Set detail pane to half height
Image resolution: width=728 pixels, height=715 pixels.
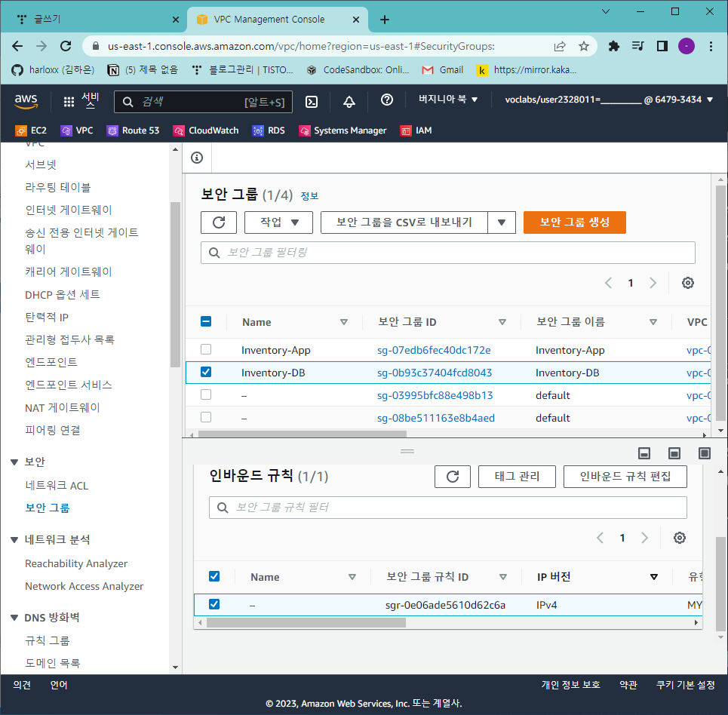pyautogui.click(x=674, y=453)
